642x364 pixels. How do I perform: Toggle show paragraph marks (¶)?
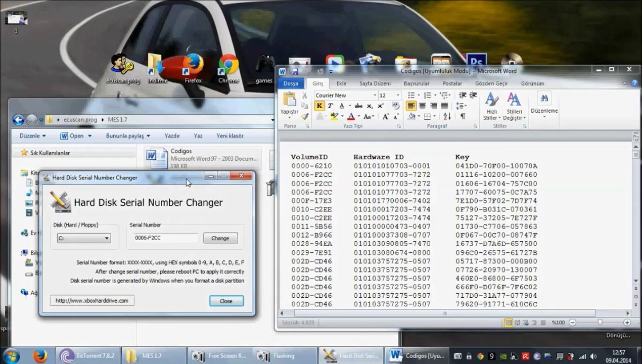pyautogui.click(x=463, y=116)
